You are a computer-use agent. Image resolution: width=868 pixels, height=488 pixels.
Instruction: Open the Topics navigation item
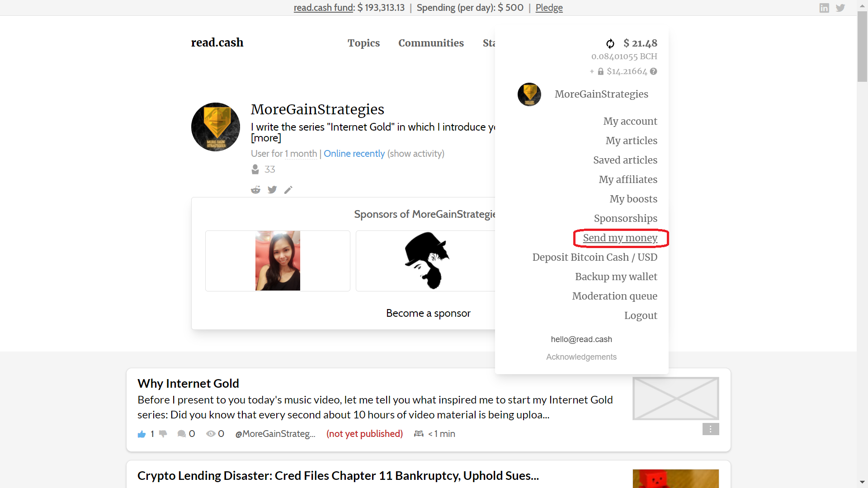pos(364,43)
